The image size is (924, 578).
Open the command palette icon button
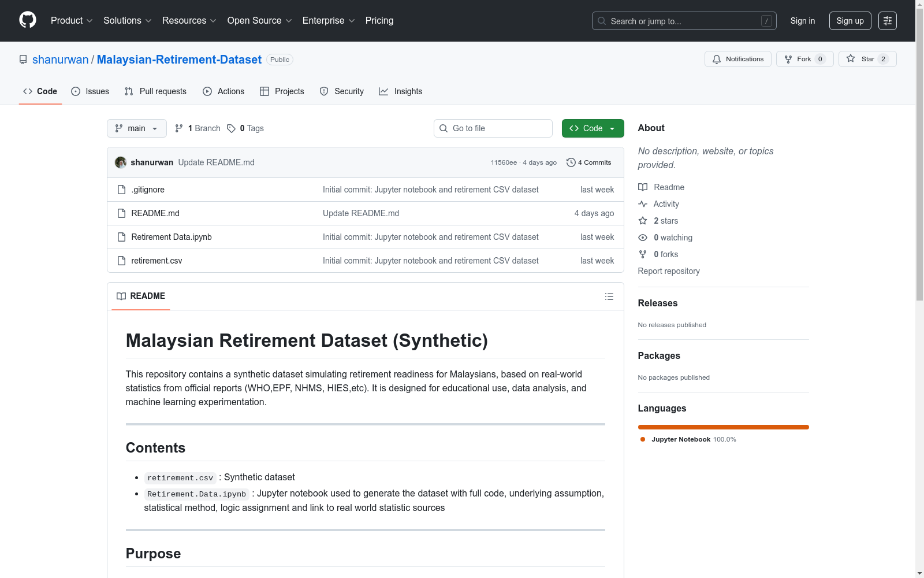pyautogui.click(x=888, y=21)
